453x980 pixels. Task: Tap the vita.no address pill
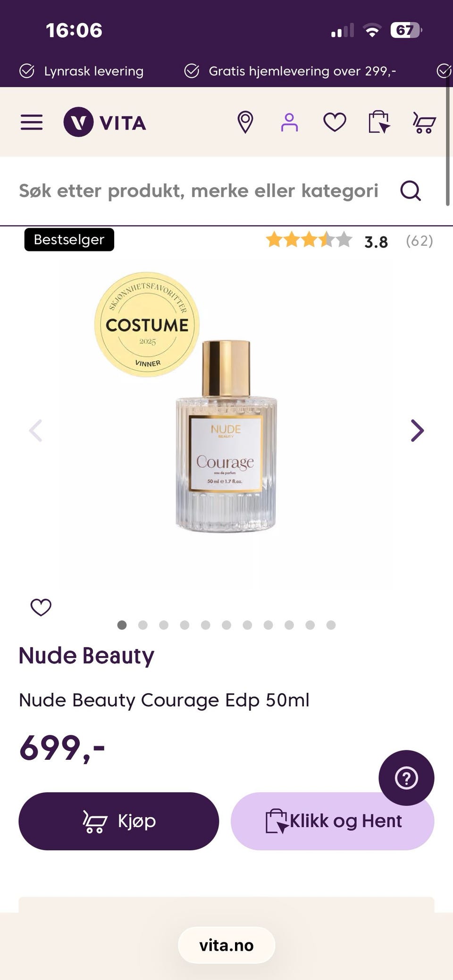pyautogui.click(x=226, y=945)
